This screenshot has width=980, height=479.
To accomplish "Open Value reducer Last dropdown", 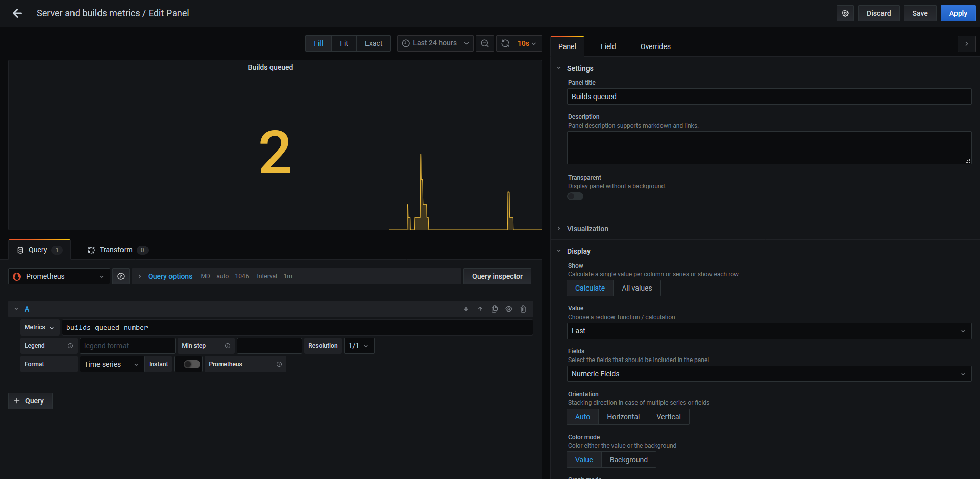I will point(769,331).
